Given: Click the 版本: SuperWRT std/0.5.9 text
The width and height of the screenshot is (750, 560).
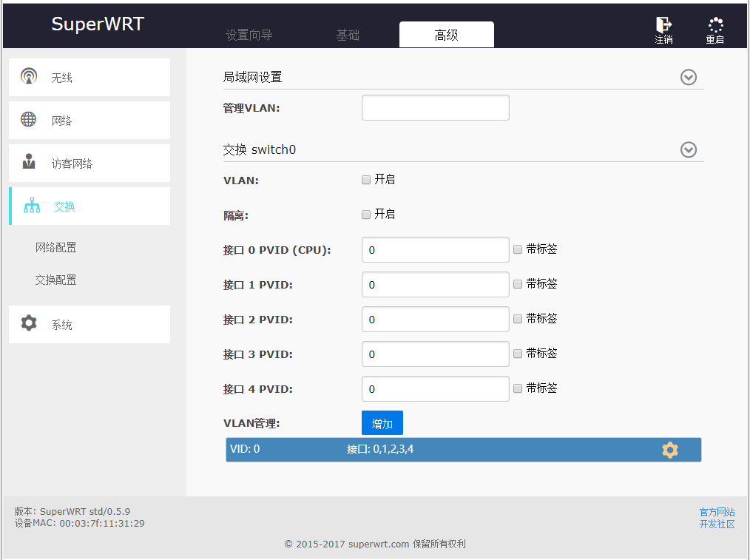Looking at the screenshot, I should [72, 512].
